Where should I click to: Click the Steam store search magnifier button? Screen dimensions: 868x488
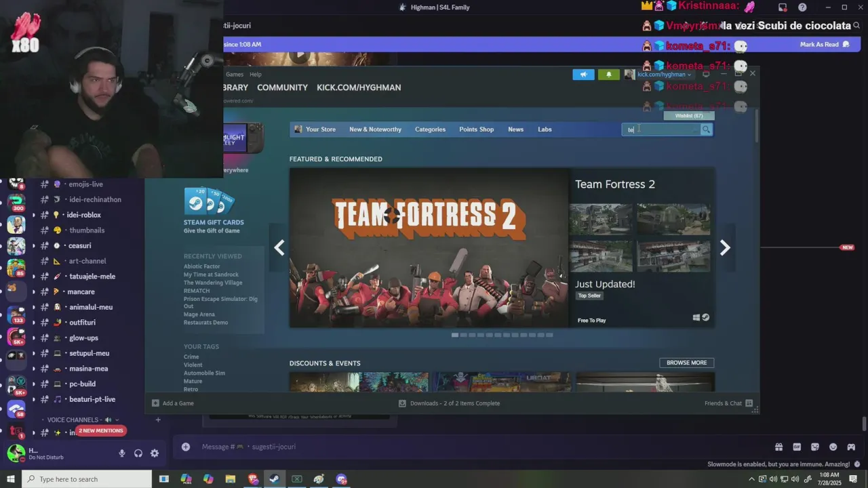point(706,129)
